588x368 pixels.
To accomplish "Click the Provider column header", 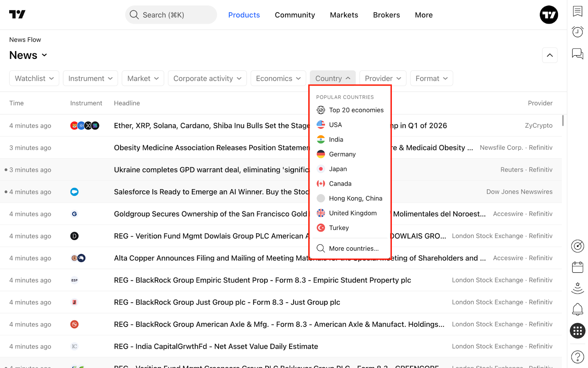I will [x=540, y=103].
